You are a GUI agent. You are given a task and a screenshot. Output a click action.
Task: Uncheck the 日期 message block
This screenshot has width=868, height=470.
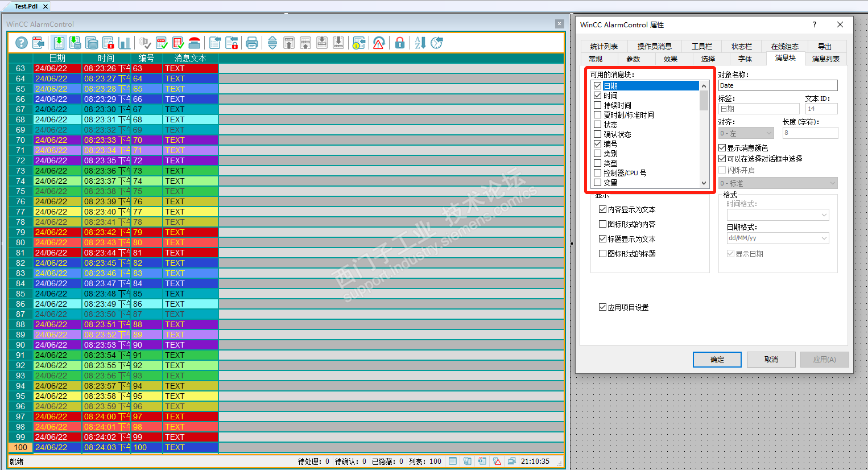[597, 86]
